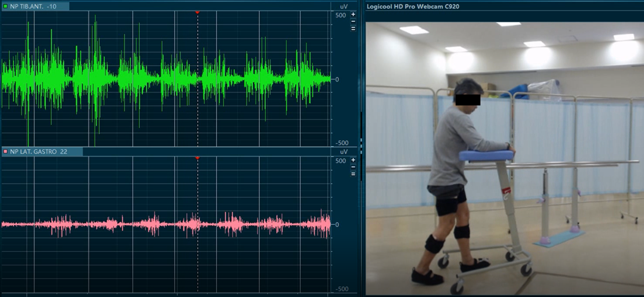The image size is (644, 297).
Task: Click the dotted splitter handle between EMG and video
Action: point(361,146)
